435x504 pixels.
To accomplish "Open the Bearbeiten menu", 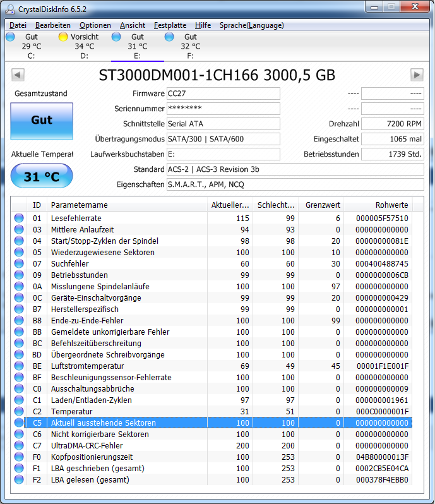I will pos(53,25).
